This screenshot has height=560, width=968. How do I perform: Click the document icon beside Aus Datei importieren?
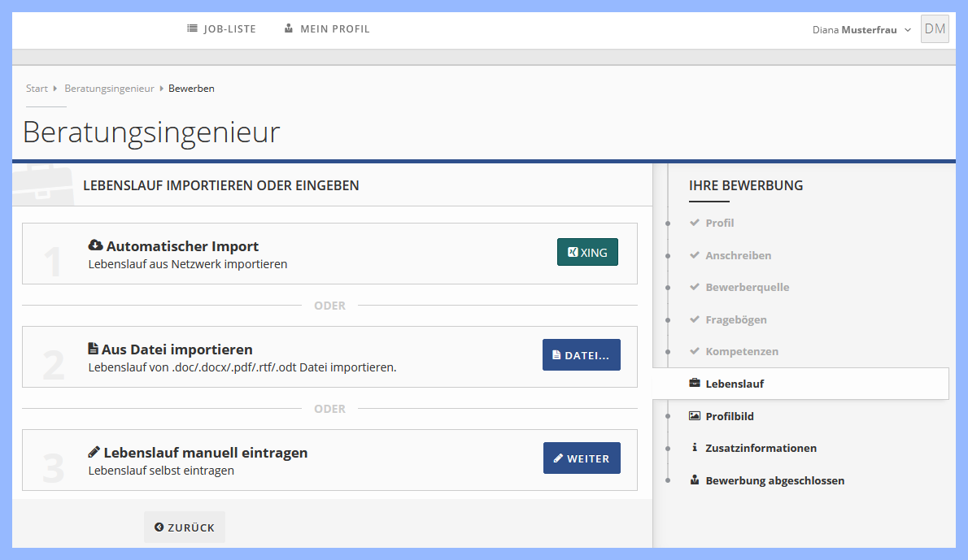(x=95, y=349)
